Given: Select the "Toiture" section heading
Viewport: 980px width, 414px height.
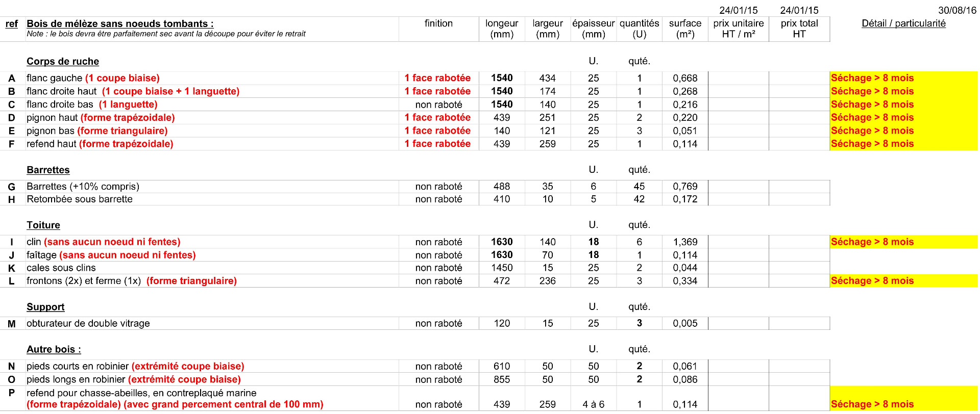Looking at the screenshot, I should (x=43, y=225).
